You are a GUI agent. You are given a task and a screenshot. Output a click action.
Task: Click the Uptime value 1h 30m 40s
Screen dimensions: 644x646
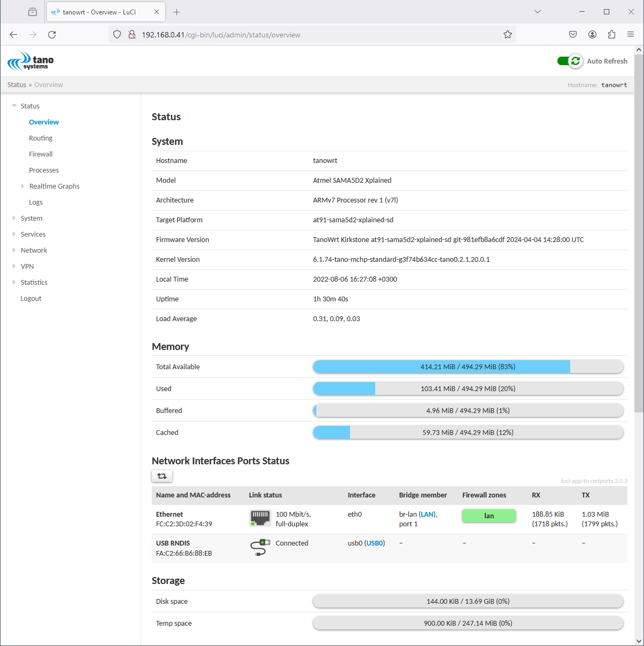pos(331,299)
